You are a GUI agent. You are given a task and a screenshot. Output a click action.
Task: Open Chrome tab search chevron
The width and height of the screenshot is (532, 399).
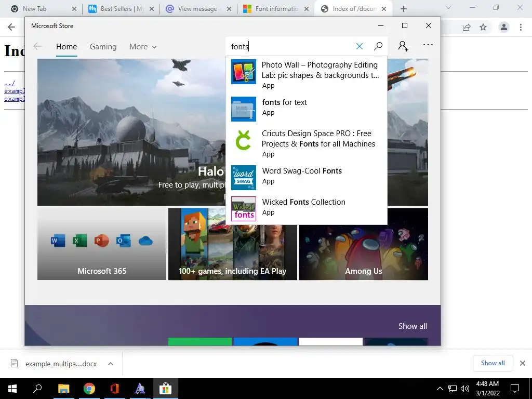[448, 7]
